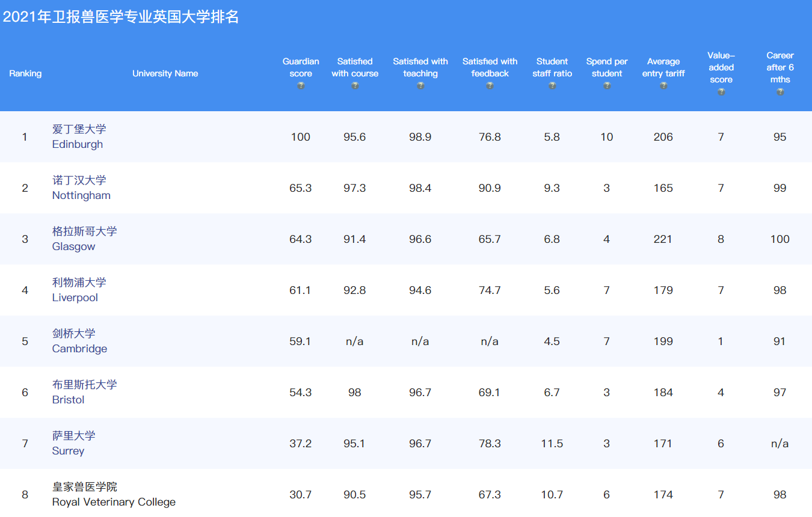The height and width of the screenshot is (517, 812).
Task: Click the Student staff ratio header
Action: [552, 67]
